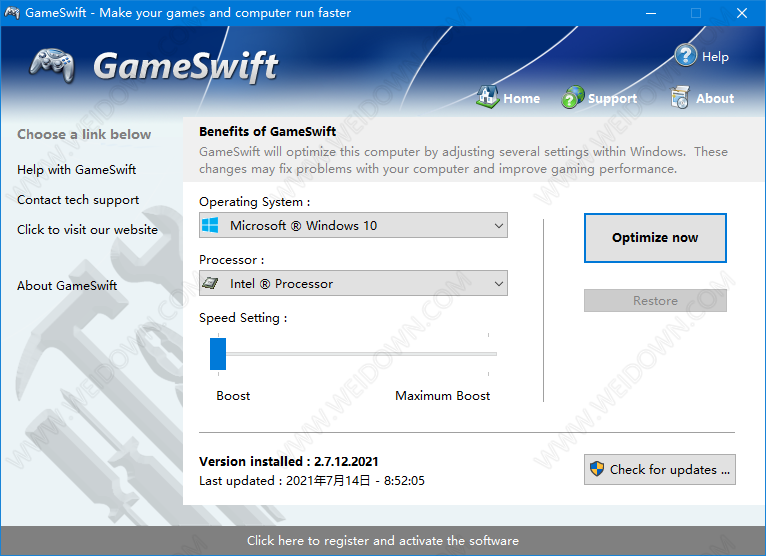Go to the Home label in header
This screenshot has height=556, width=766.
pos(521,99)
